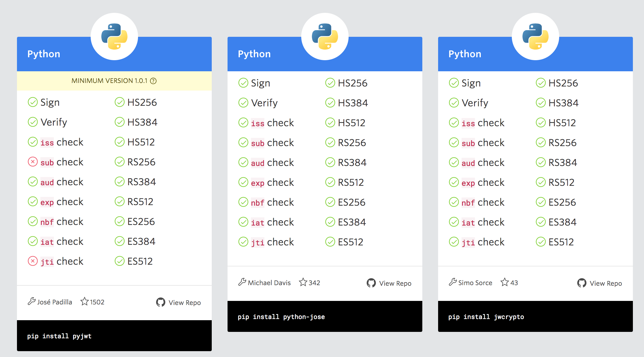Click the iat check label in jwcrypto card
Viewport: 644px width, 357px height.
[x=483, y=222]
